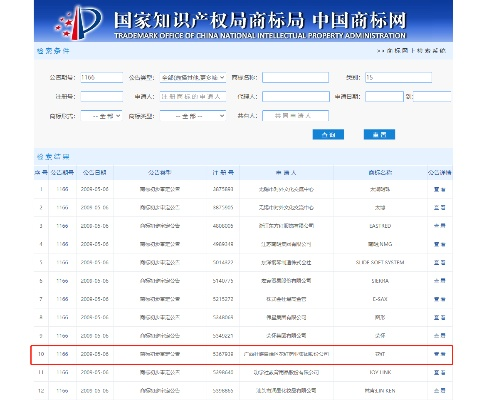504x400 pixels.
Task: Click the blue reset button
Action: click(379, 135)
